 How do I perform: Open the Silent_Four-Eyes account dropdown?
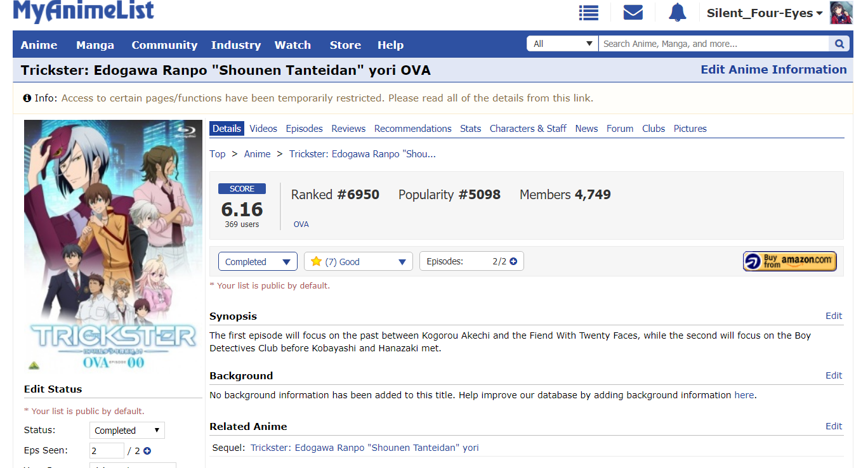[x=765, y=13]
